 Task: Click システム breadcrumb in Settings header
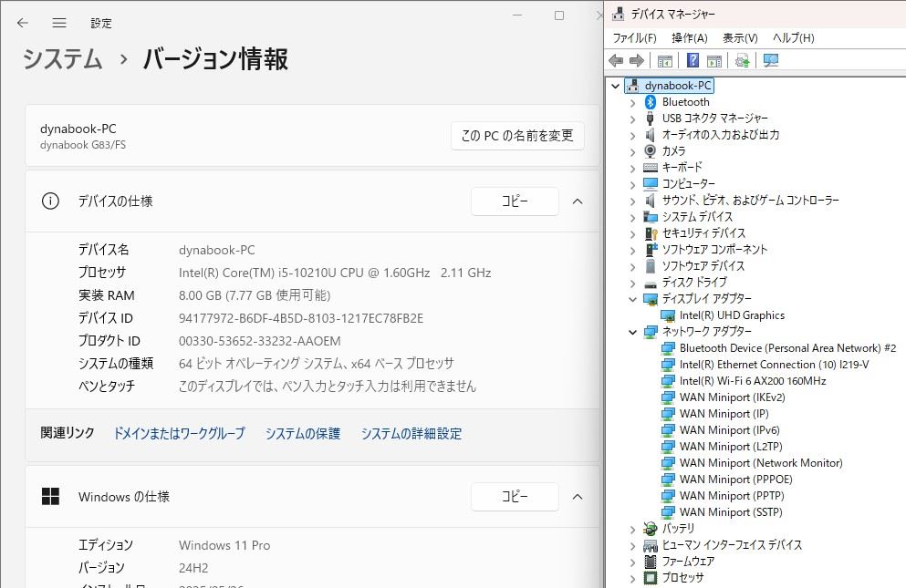pyautogui.click(x=62, y=59)
